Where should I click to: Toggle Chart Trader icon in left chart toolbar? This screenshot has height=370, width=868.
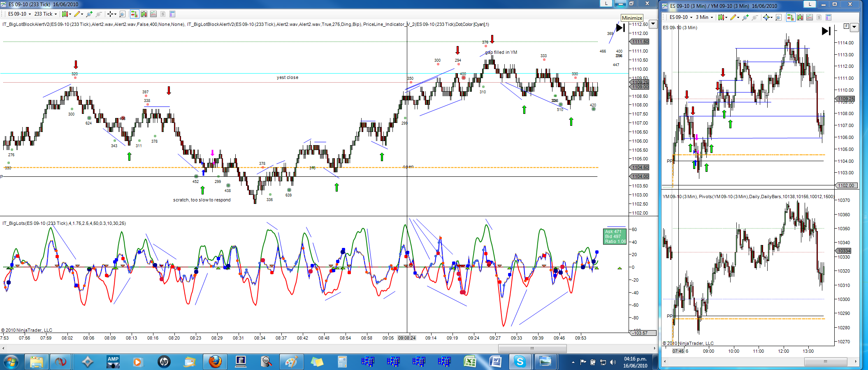[134, 14]
